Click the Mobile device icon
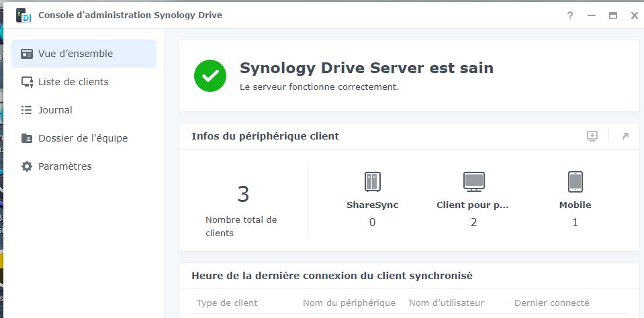Image resolution: width=644 pixels, height=318 pixels. click(x=575, y=182)
